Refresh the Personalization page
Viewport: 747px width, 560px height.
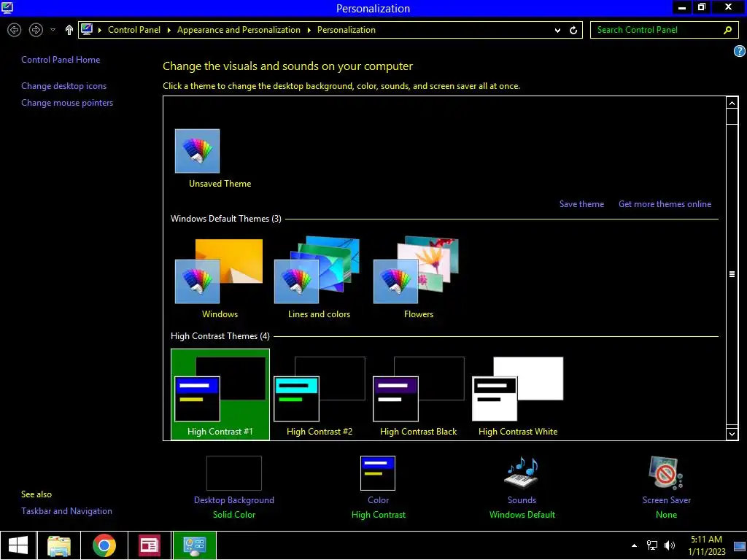coord(573,31)
